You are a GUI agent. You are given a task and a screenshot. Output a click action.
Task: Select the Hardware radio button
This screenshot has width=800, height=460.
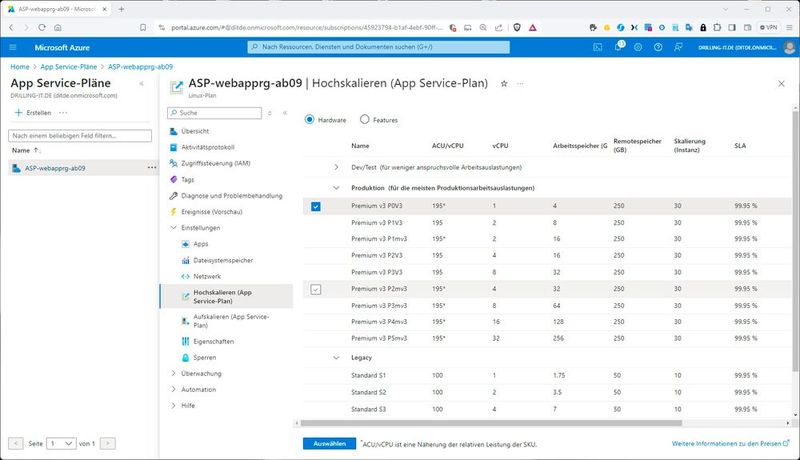[x=309, y=119]
